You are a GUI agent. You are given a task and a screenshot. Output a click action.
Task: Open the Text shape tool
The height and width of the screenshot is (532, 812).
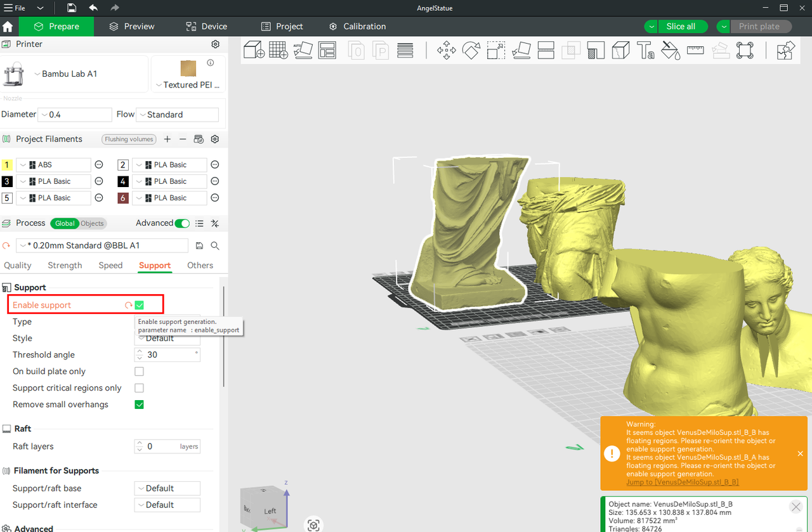click(x=645, y=50)
